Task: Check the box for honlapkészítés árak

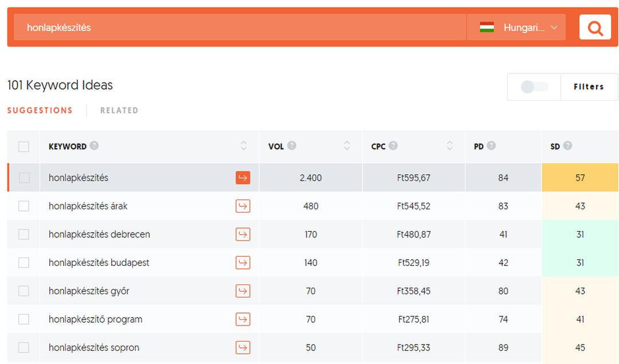Action: (x=23, y=206)
